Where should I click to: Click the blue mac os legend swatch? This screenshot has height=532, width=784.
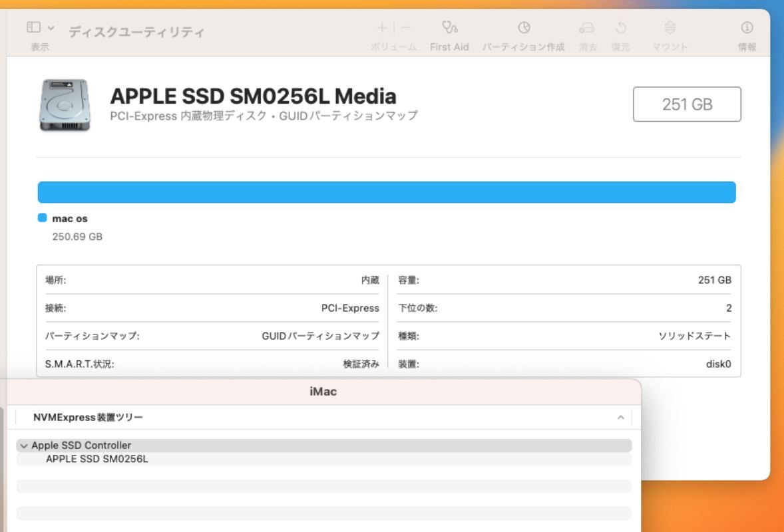(43, 218)
